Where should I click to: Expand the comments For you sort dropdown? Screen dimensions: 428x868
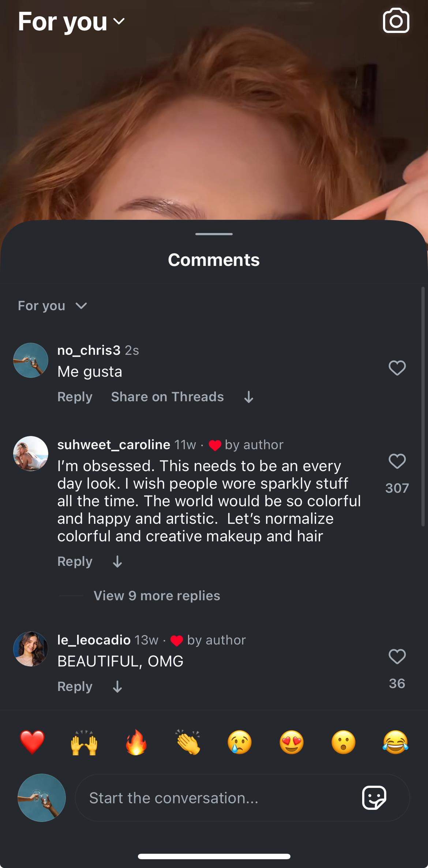(x=52, y=306)
